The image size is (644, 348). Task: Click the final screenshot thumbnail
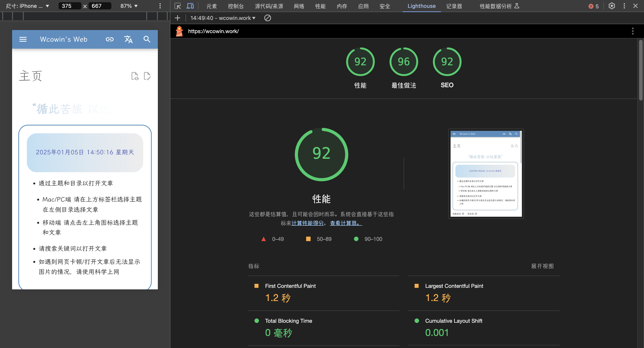[x=486, y=174]
